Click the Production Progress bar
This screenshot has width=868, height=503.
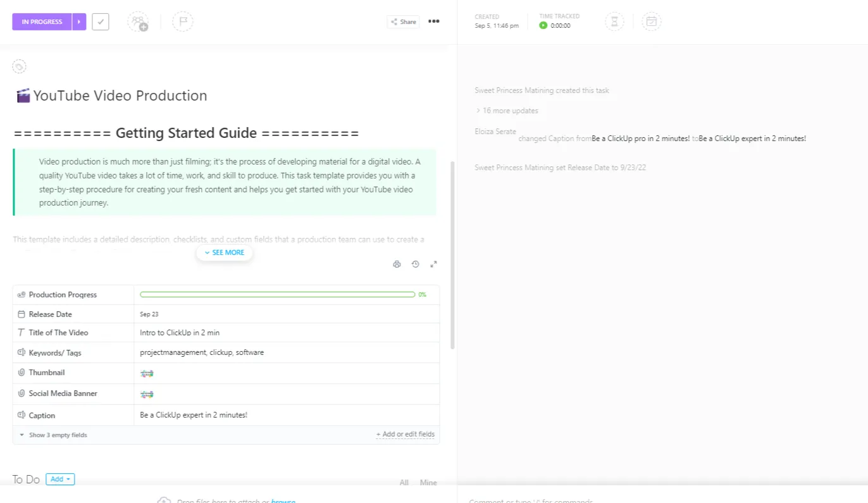[x=278, y=295]
